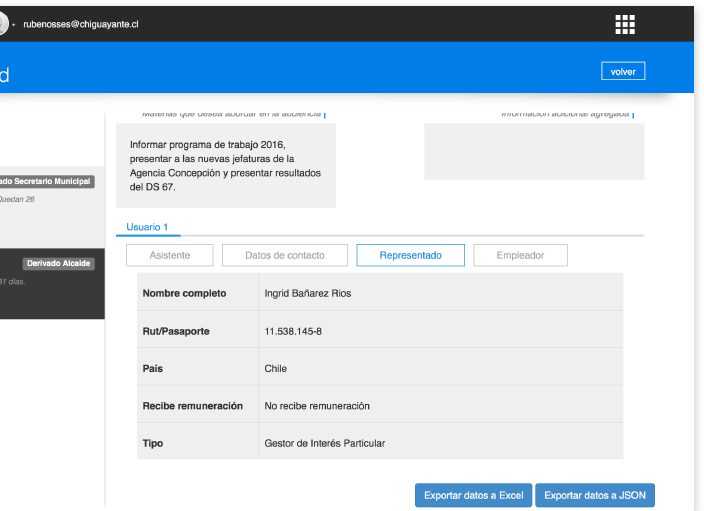Select the Representado tab
704x511 pixels.
click(x=410, y=256)
